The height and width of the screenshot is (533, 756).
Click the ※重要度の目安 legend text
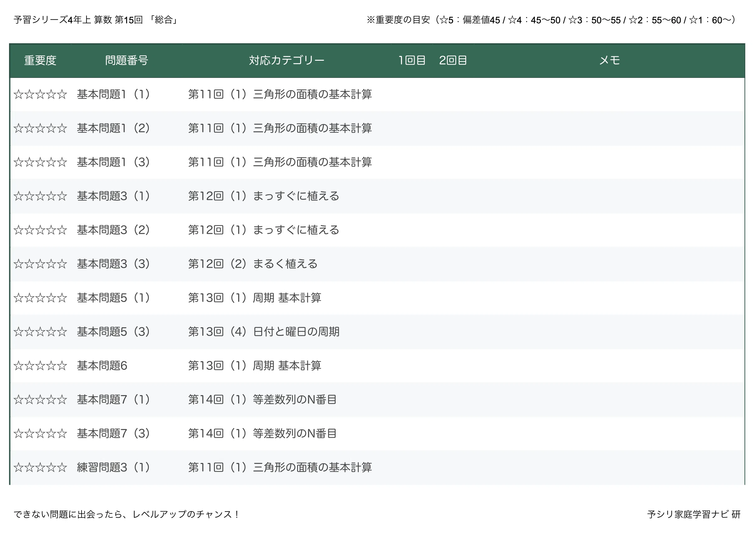click(551, 20)
